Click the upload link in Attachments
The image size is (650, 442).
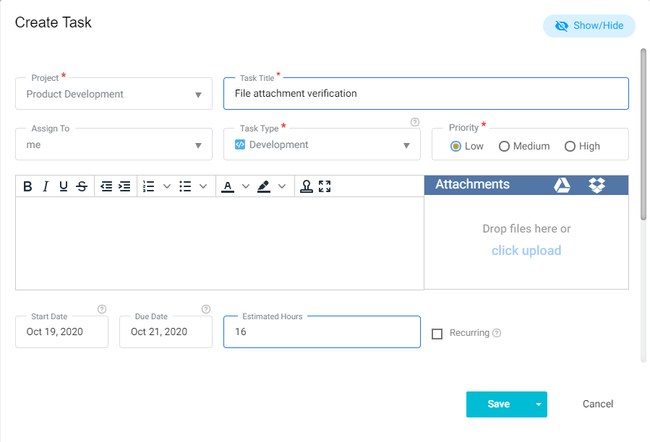pos(526,251)
